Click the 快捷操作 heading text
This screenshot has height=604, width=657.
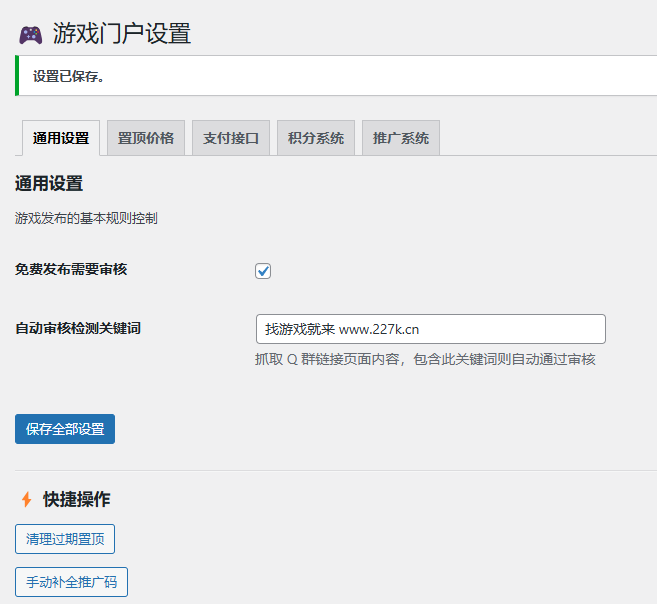coord(77,499)
